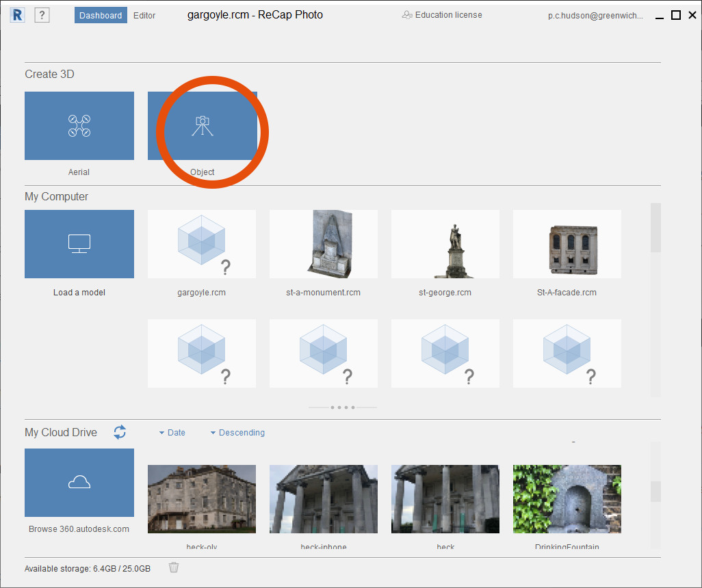Open the st-george.rcm model thumbnail

(445, 244)
